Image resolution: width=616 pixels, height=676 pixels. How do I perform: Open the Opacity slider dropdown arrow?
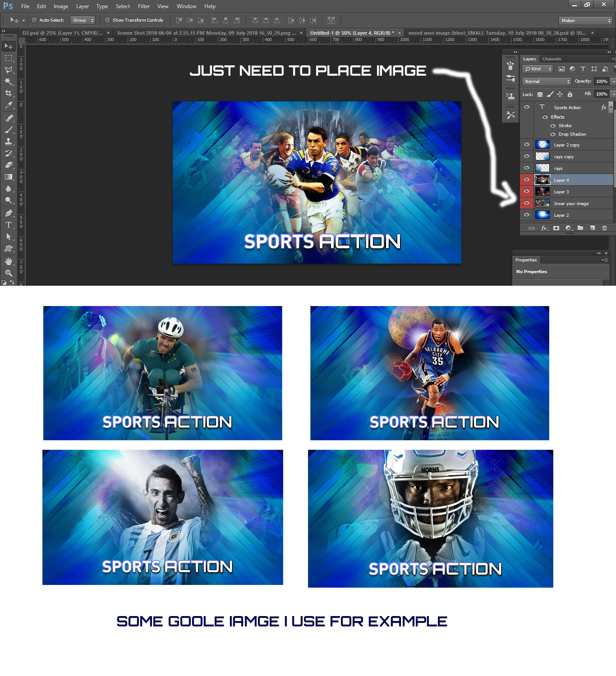pos(613,82)
